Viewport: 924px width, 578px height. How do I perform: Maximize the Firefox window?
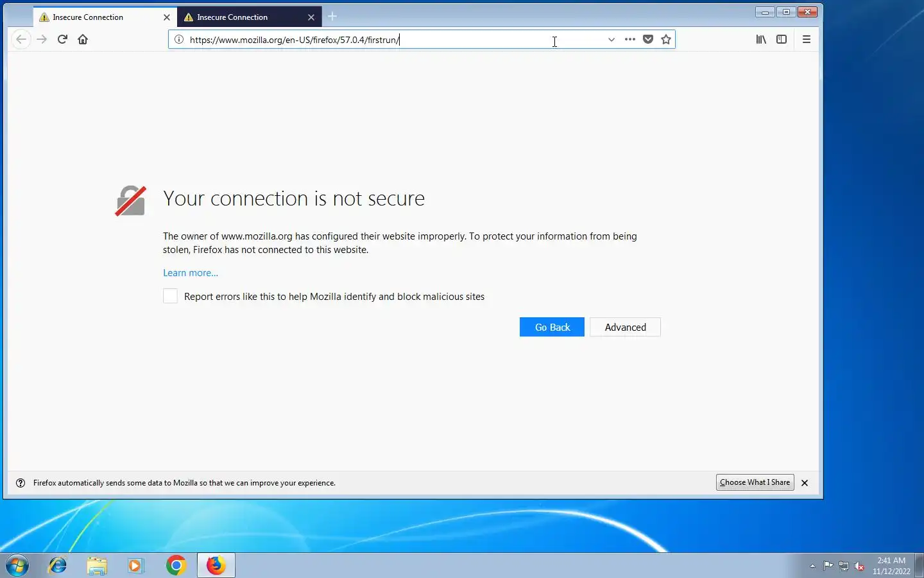tap(786, 12)
